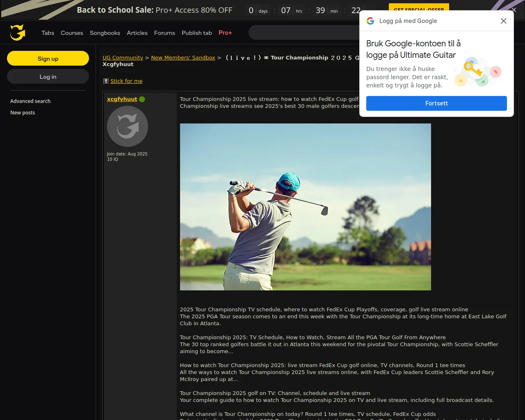Select Pro+ in the navigation bar
This screenshot has width=525, height=420.
click(x=225, y=33)
